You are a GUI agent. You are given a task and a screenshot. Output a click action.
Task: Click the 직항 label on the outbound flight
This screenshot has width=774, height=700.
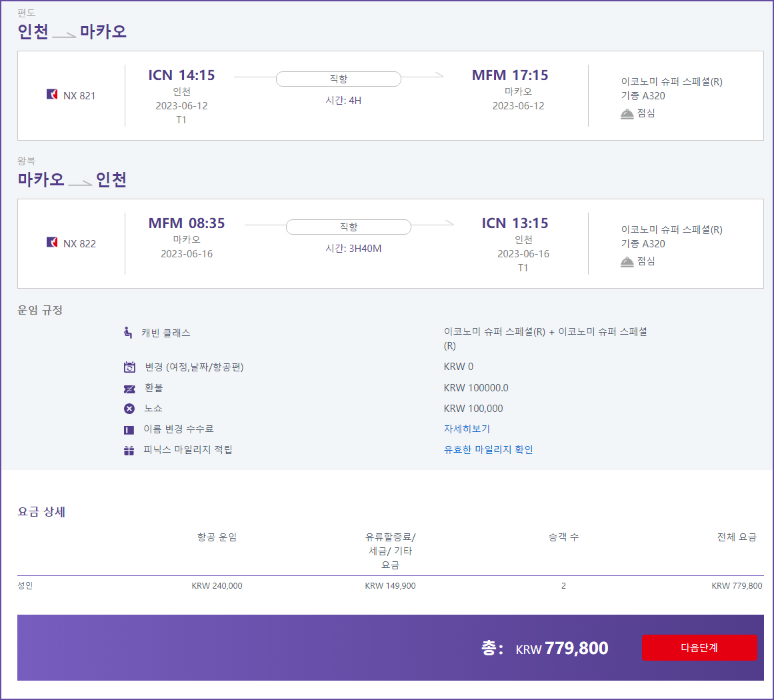339,79
